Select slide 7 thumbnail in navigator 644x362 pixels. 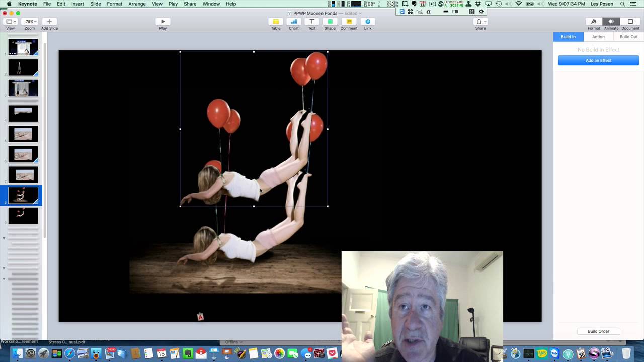pyautogui.click(x=23, y=175)
